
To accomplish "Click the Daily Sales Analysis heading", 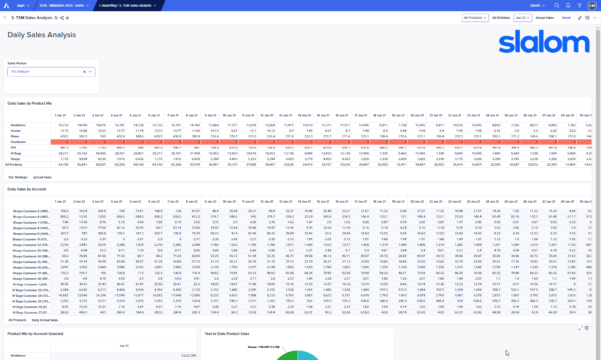I will tap(42, 35).
